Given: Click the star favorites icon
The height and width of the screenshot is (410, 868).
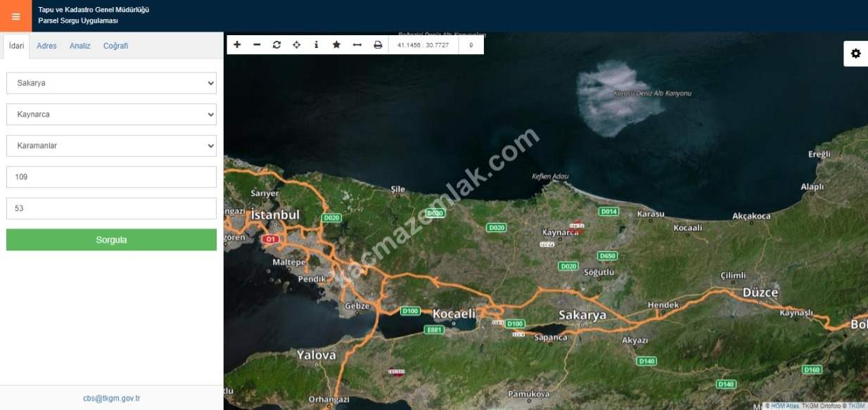Looking at the screenshot, I should click(336, 45).
